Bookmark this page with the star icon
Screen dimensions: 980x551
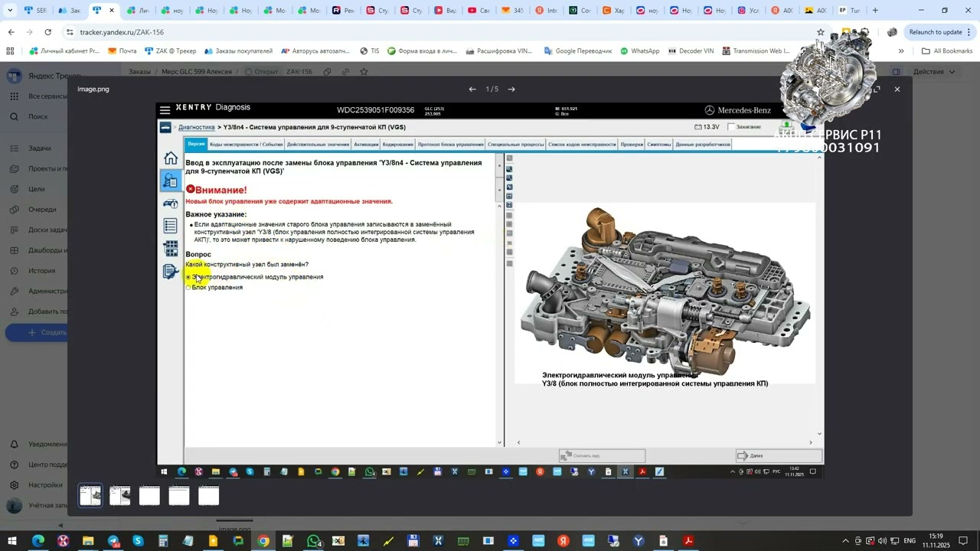point(821,32)
